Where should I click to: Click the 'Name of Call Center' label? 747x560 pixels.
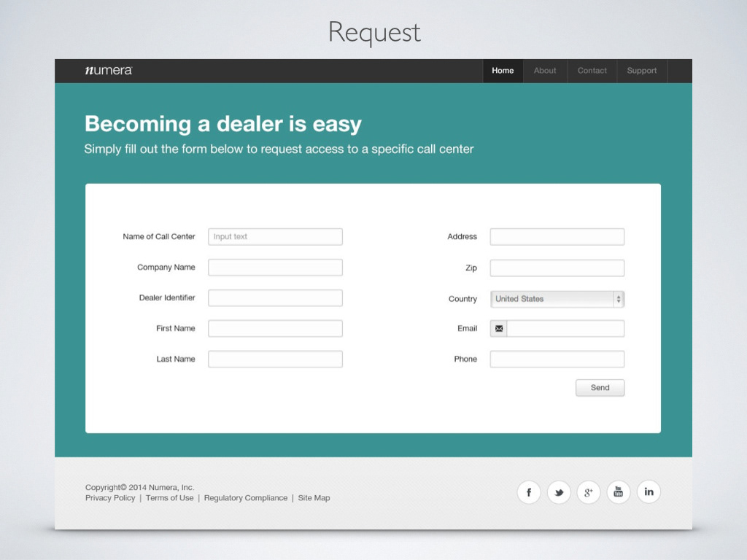(158, 236)
